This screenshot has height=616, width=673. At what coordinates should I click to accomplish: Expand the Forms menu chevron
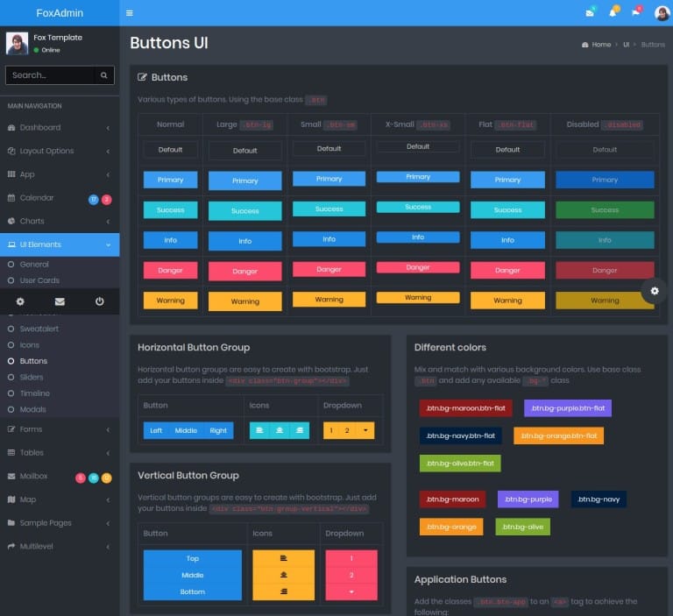coord(108,429)
